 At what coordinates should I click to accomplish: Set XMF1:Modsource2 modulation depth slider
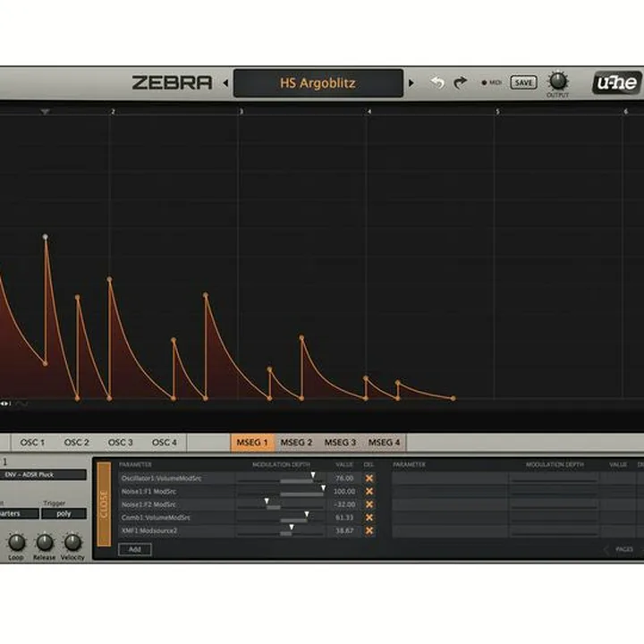pos(281,531)
